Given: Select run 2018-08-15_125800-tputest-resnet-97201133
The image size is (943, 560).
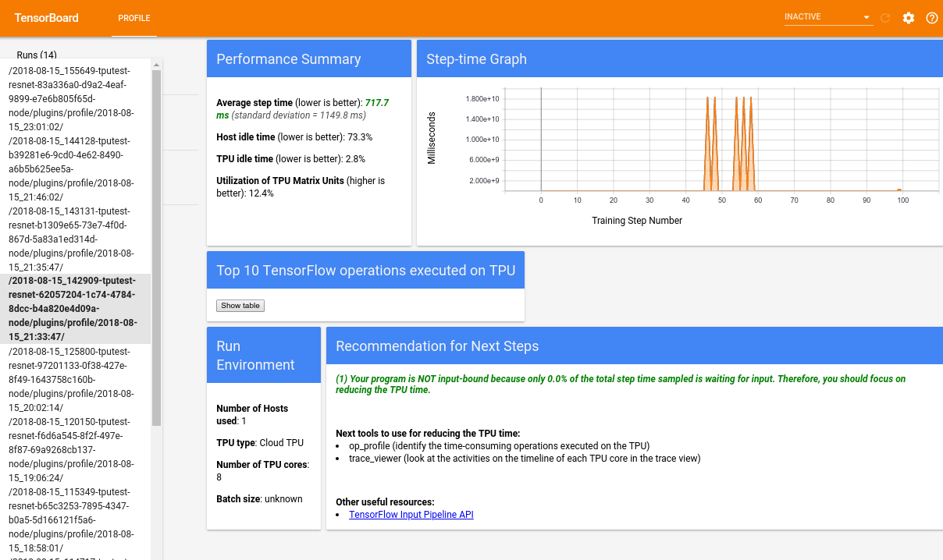Looking at the screenshot, I should click(x=76, y=379).
